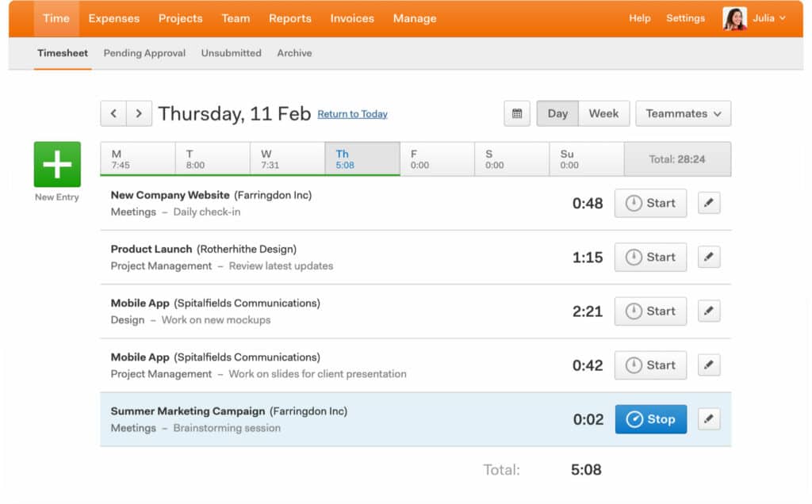Select the Timesheet tab

(x=63, y=53)
